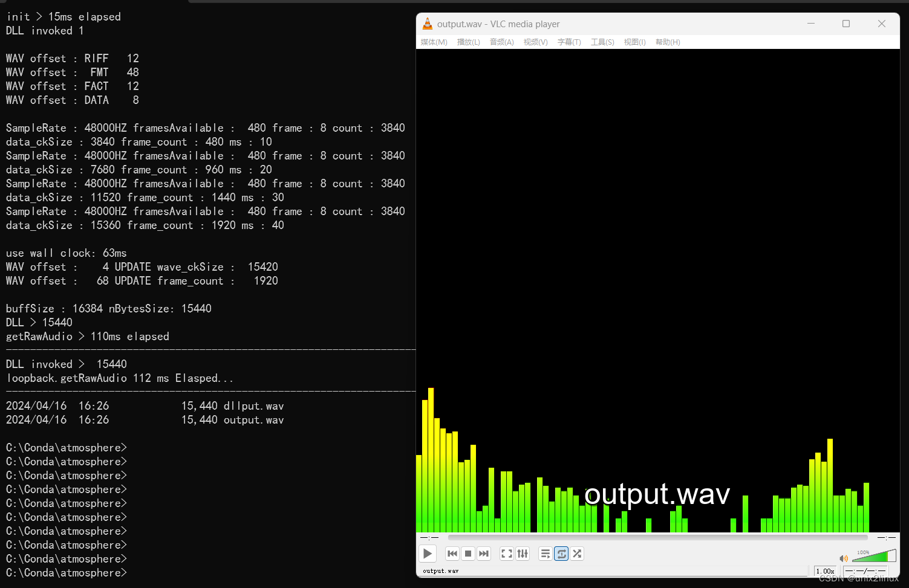Click last C:\Conda\atmosphere> prompt line
This screenshot has height=588, width=909.
click(x=67, y=572)
